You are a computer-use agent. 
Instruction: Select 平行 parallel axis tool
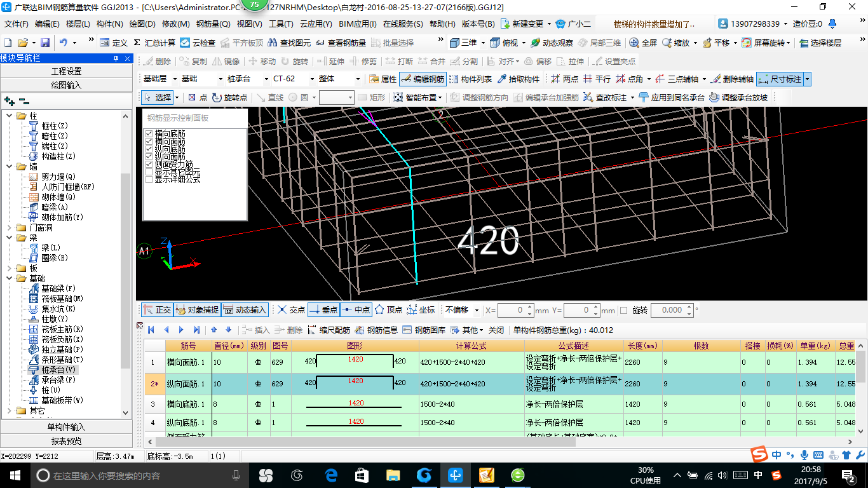[597, 79]
